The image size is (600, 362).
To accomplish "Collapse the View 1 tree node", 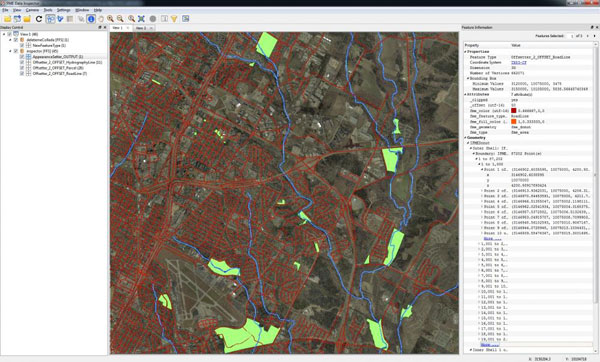I will coord(4,34).
